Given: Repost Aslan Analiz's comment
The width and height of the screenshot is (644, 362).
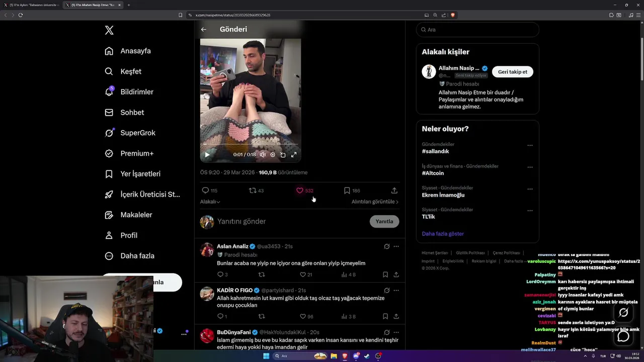Looking at the screenshot, I should 262,275.
